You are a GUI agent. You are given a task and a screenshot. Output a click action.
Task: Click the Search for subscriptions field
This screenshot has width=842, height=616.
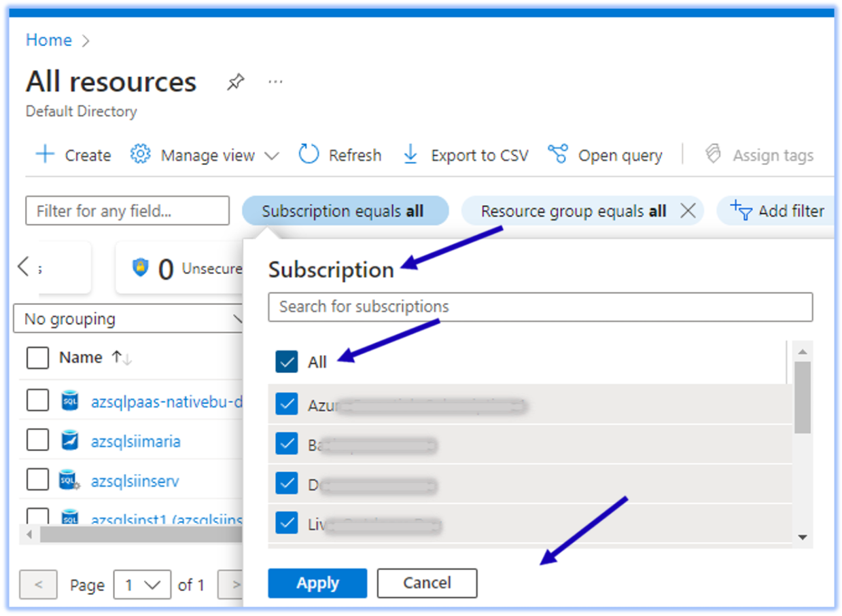tap(540, 307)
